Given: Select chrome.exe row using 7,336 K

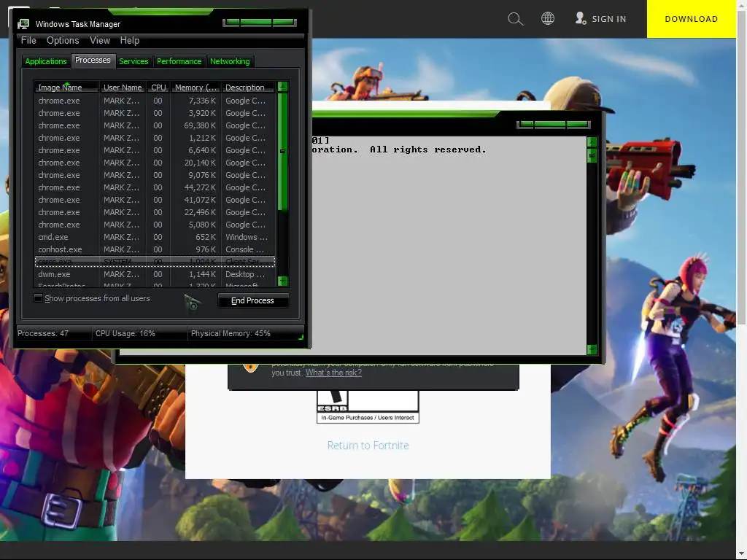Looking at the screenshot, I should pyautogui.click(x=155, y=101).
